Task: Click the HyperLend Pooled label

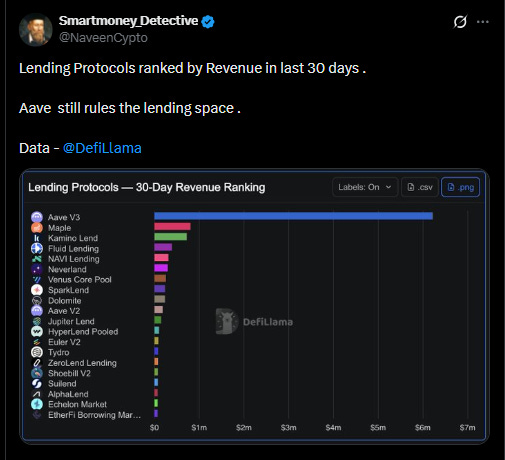Action: tap(83, 332)
